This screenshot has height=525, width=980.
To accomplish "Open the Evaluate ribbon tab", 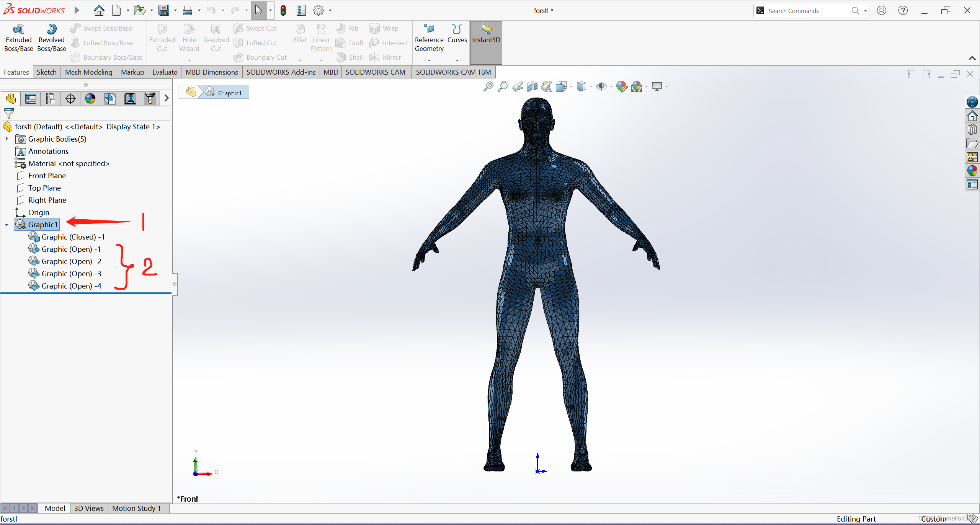I will 164,72.
